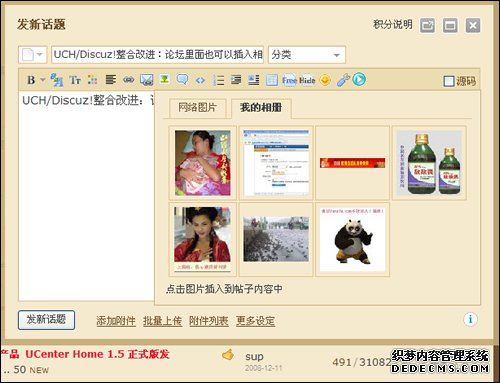Open the font size Tт tool
The image size is (500, 383).
(75, 80)
